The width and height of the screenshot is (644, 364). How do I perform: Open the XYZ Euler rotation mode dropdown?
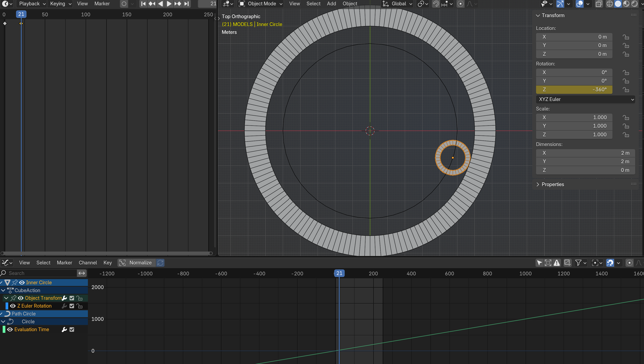click(x=585, y=99)
